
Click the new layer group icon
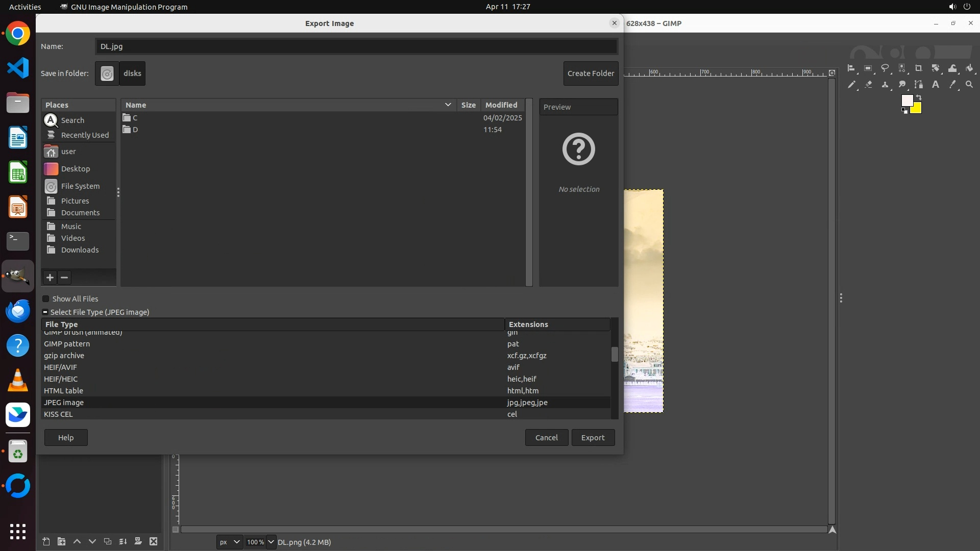[61, 542]
